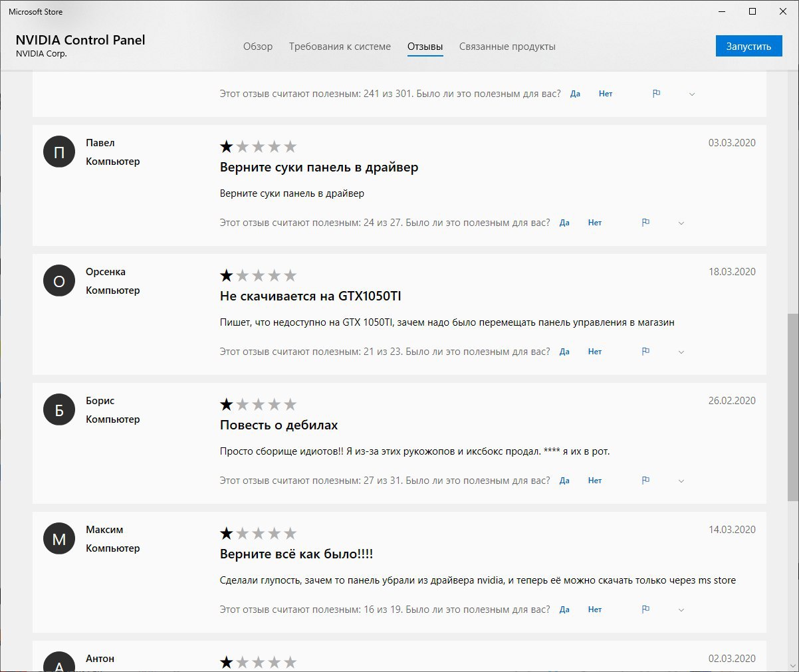Click the reviewer name Антон
This screenshot has width=799, height=672.
[100, 659]
